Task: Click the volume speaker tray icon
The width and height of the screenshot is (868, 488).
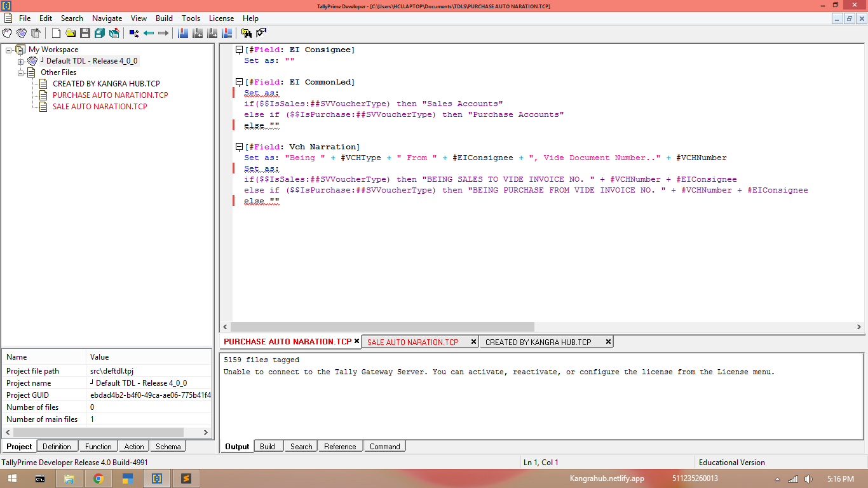Action: click(808, 478)
